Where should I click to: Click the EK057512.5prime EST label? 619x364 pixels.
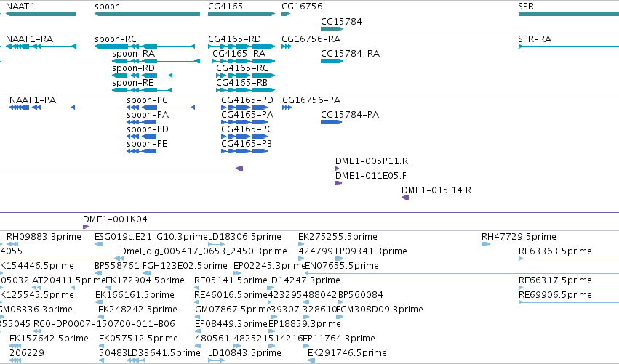(x=138, y=339)
